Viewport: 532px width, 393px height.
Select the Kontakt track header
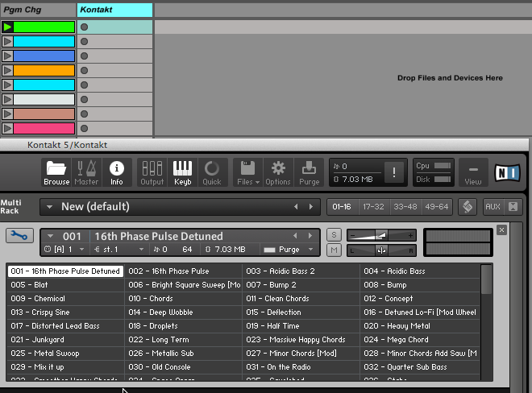click(115, 10)
